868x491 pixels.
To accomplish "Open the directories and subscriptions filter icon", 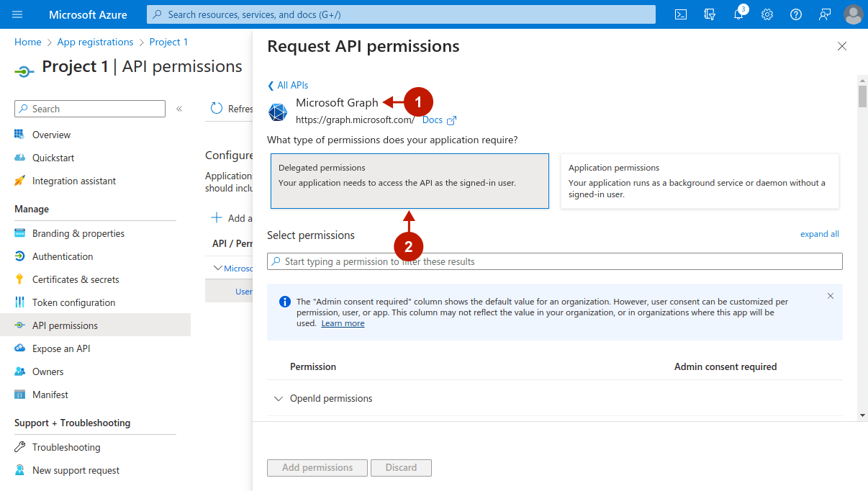I will point(710,14).
